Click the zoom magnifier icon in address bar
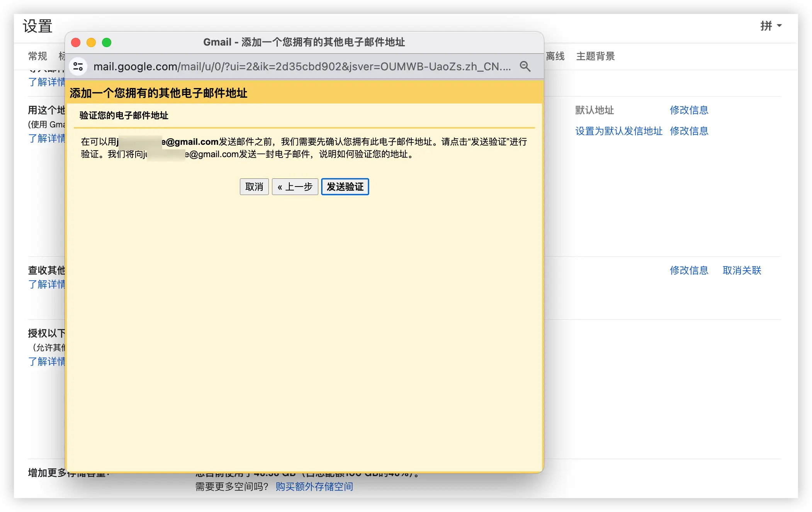812x512 pixels. tap(525, 66)
